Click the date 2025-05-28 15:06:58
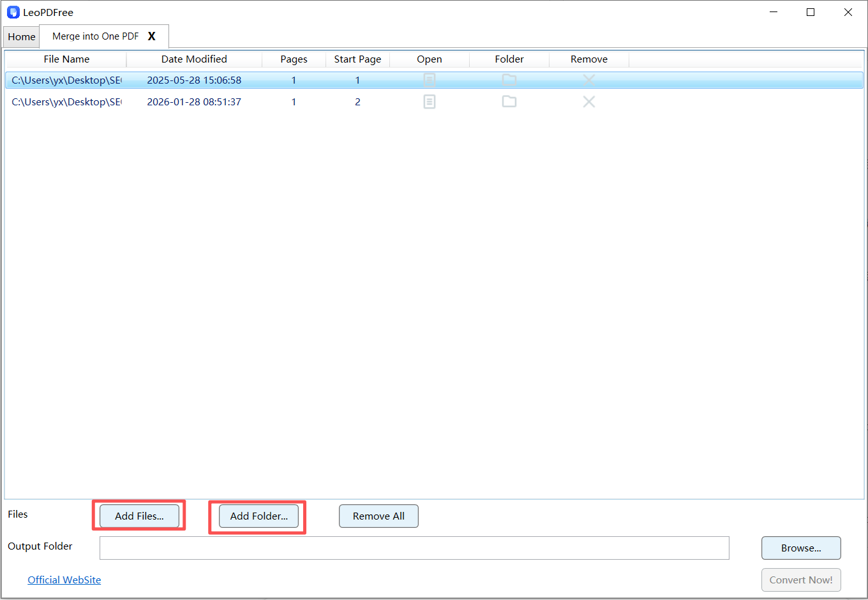Screen dimensions: 868x600 [x=194, y=80]
